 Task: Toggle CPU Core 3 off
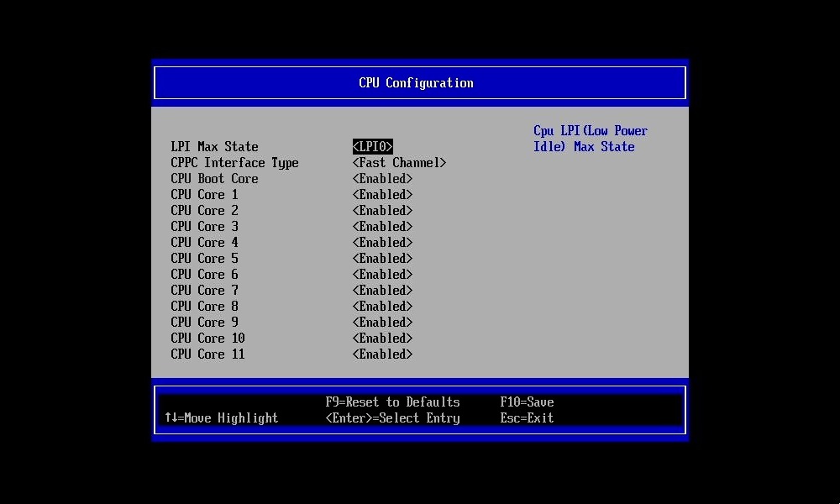(x=382, y=226)
